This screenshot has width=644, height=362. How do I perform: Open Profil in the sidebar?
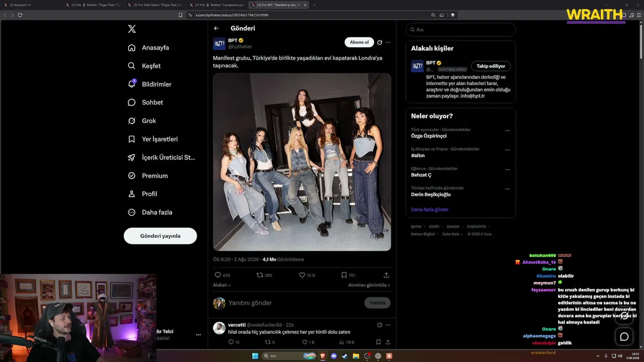(x=142, y=194)
